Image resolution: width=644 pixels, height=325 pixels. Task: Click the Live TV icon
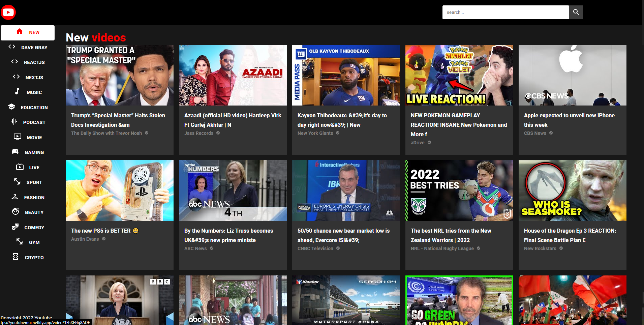tap(20, 167)
